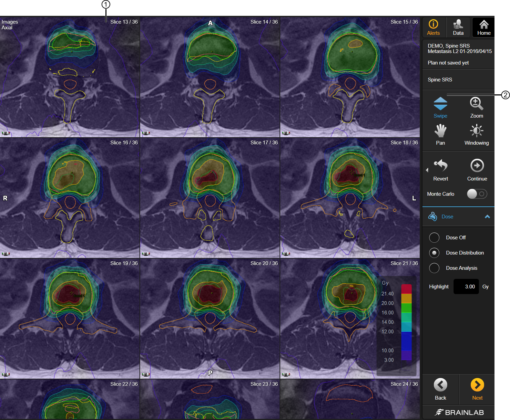Proceed with the Next button
This screenshot has width=510, height=420.
pos(477,389)
